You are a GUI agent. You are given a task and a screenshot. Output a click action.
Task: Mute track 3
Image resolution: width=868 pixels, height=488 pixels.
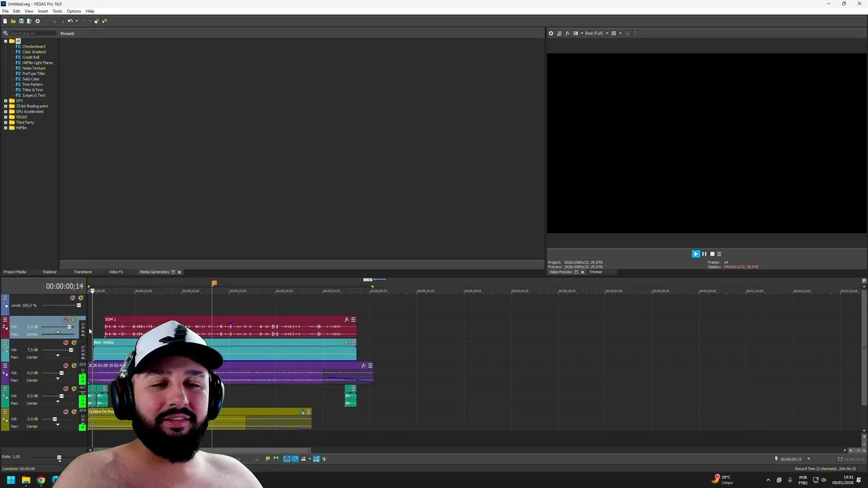(x=66, y=342)
